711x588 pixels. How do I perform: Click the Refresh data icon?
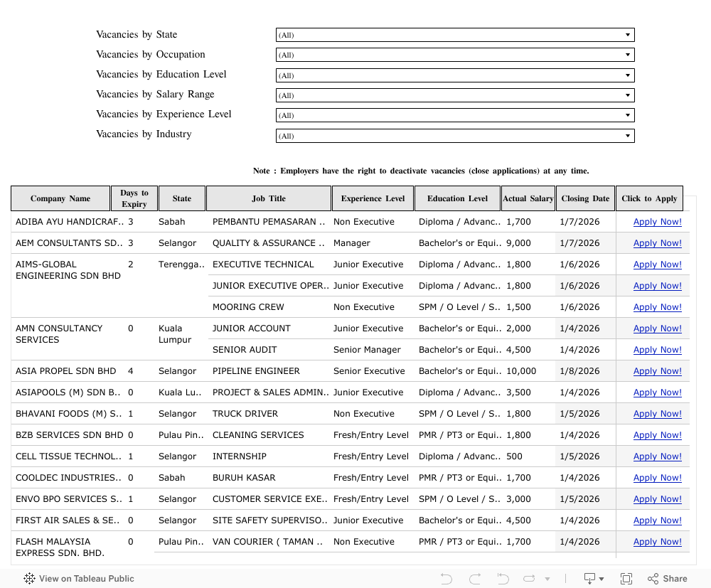pos(530,579)
